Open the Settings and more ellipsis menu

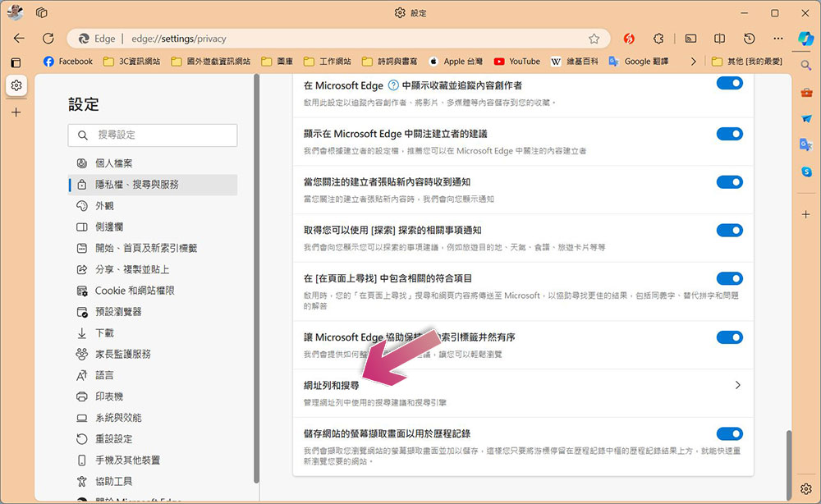(x=778, y=39)
